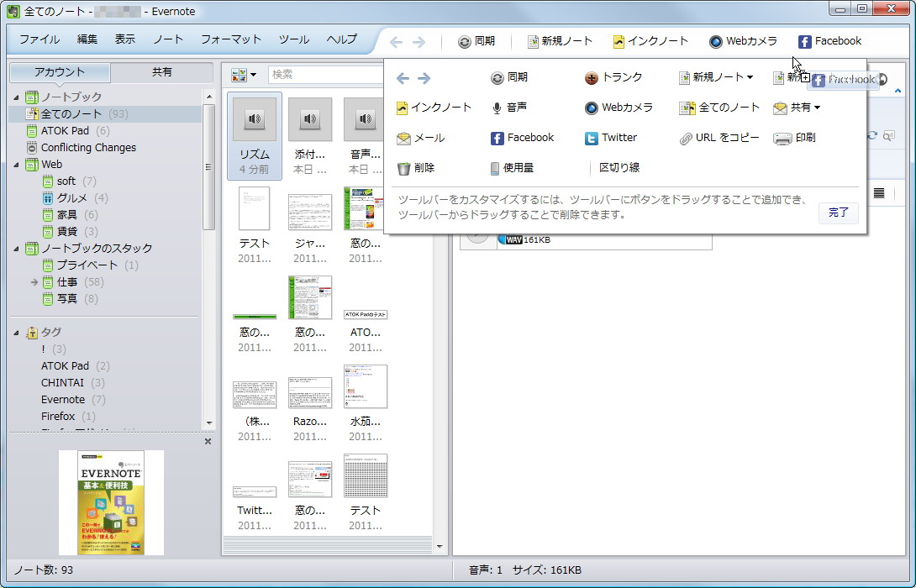Select Twitter in the customize panel
The height and width of the screenshot is (588, 916).
[x=610, y=138]
